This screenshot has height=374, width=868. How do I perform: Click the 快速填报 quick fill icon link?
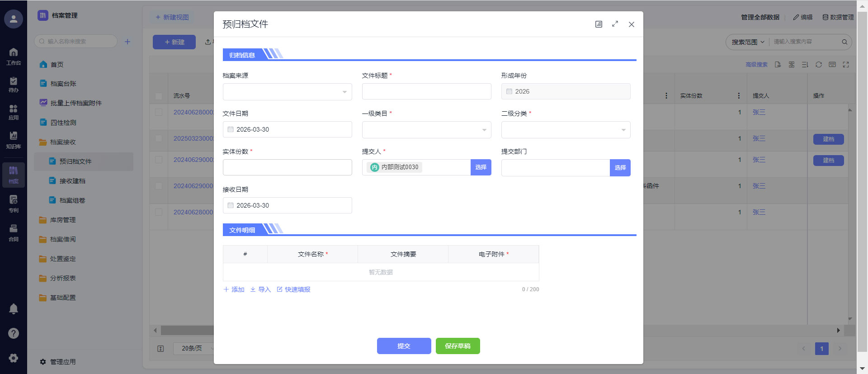pos(293,289)
